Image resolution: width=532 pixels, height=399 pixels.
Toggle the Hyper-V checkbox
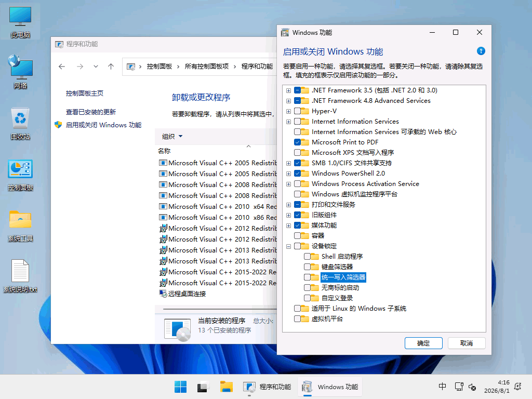point(297,111)
